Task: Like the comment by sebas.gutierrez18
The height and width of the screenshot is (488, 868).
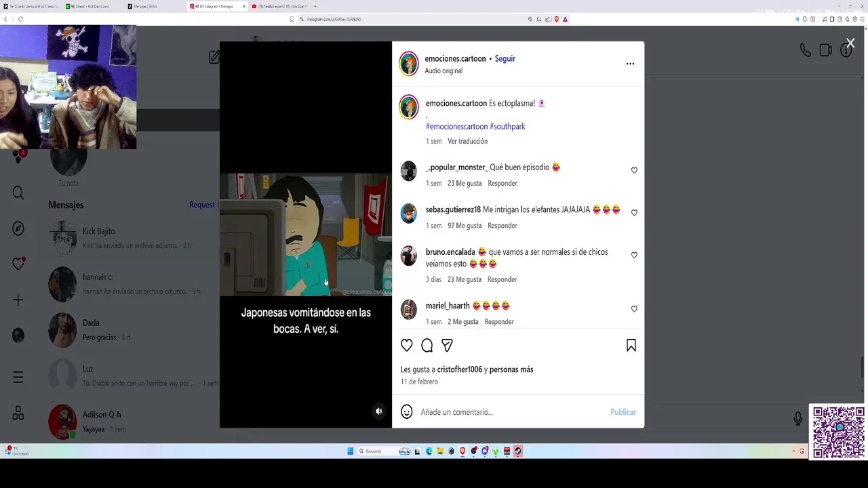Action: click(634, 213)
